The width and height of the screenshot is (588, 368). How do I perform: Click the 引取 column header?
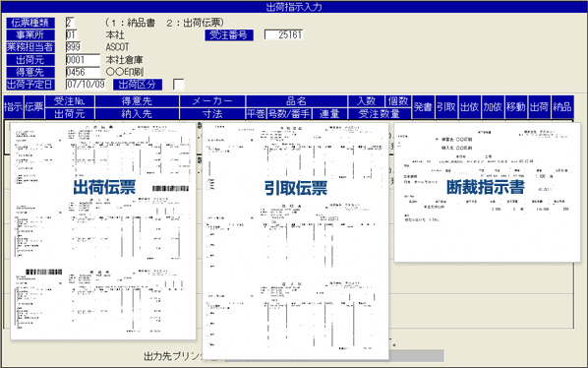[446, 107]
